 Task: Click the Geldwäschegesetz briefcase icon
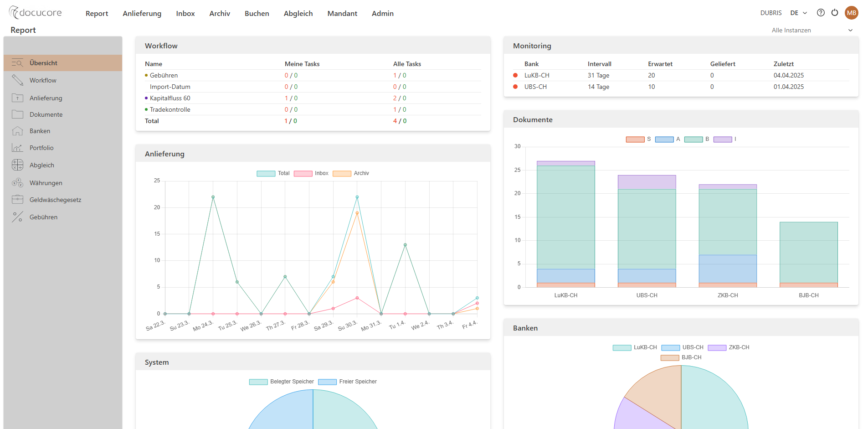pyautogui.click(x=17, y=200)
